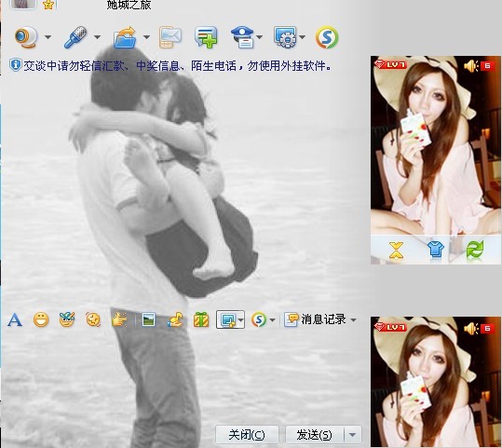This screenshot has width=502, height=448.
Task: Send message with 发送(S) button
Action: pos(315,435)
